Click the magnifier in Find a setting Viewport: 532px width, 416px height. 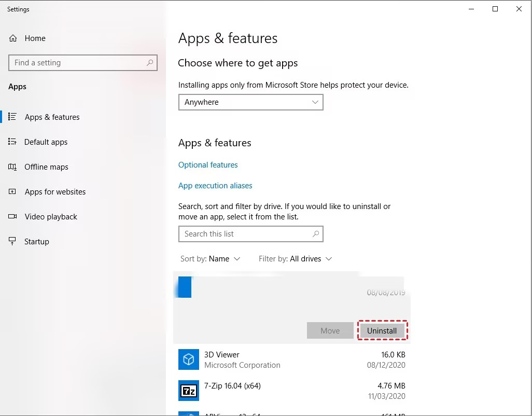(x=150, y=63)
